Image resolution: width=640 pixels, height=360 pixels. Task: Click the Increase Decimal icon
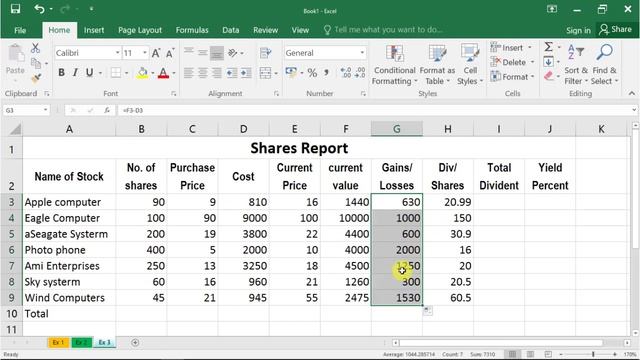(345, 73)
